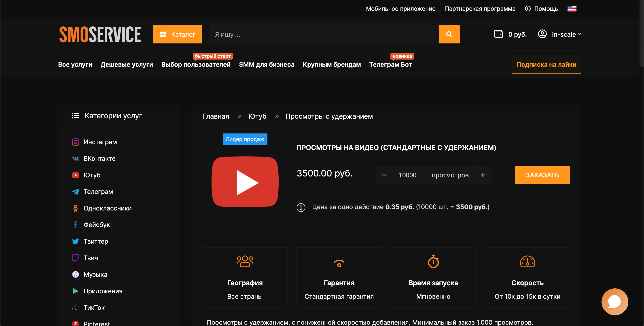Click the YouTube icon in sidebar

click(x=76, y=175)
